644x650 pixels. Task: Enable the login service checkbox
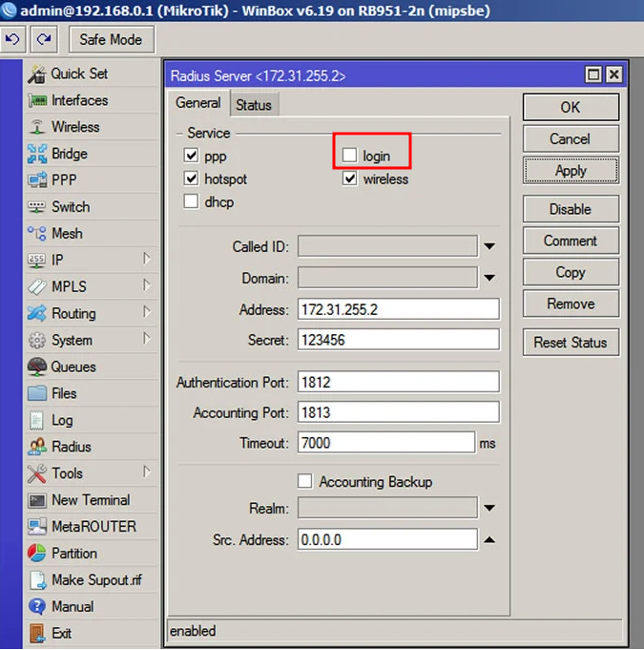(349, 156)
